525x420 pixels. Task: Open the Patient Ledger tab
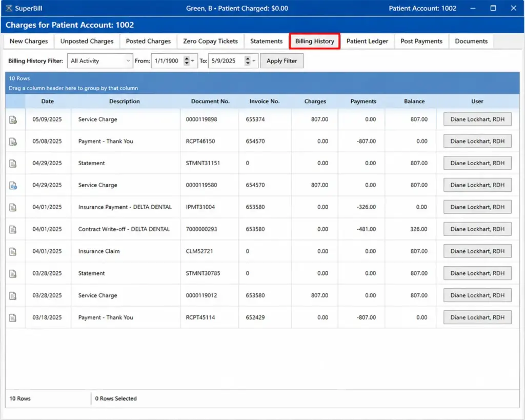(367, 41)
